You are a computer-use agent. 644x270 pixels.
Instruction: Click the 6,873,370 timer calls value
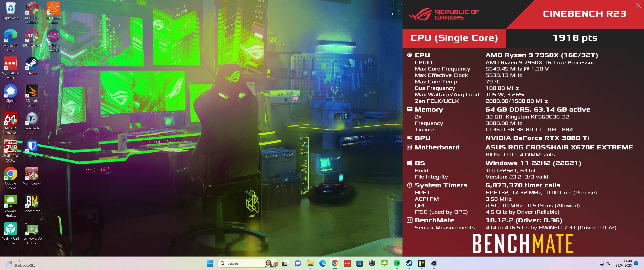pyautogui.click(x=523, y=186)
